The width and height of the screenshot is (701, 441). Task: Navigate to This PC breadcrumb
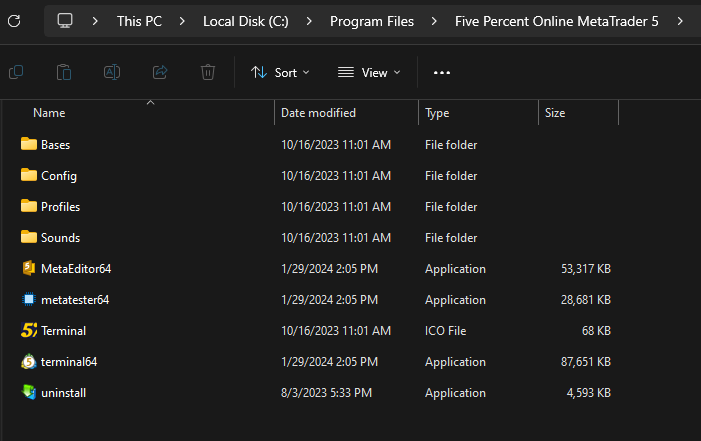(139, 21)
